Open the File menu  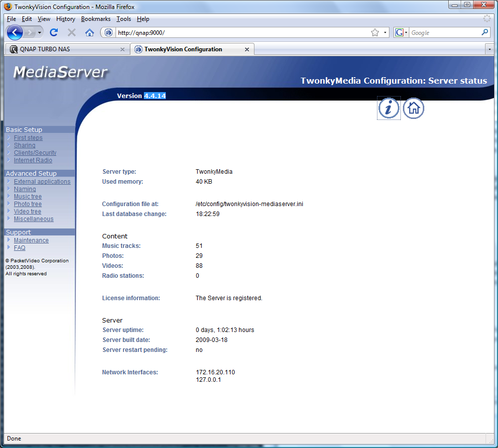[x=11, y=19]
